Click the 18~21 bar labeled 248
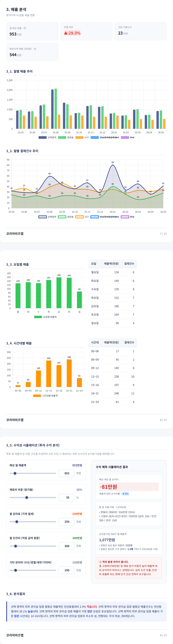 [69, 373]
